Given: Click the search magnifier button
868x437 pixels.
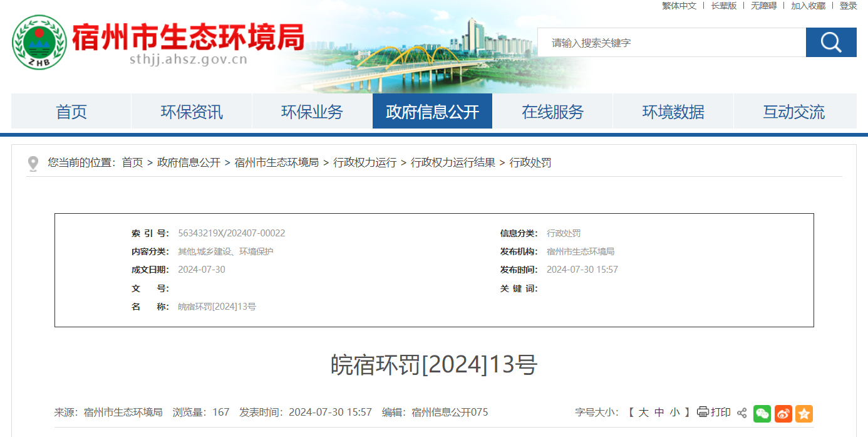Looking at the screenshot, I should click(831, 43).
